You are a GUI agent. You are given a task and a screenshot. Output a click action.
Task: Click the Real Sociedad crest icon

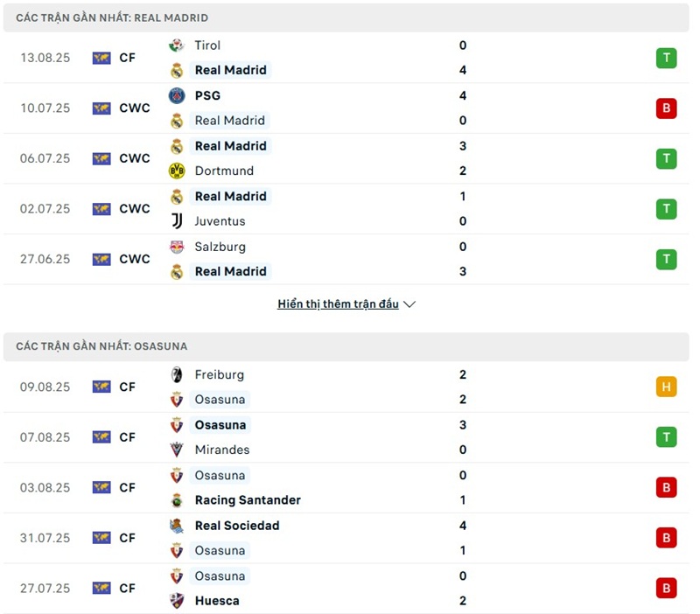coord(177,526)
